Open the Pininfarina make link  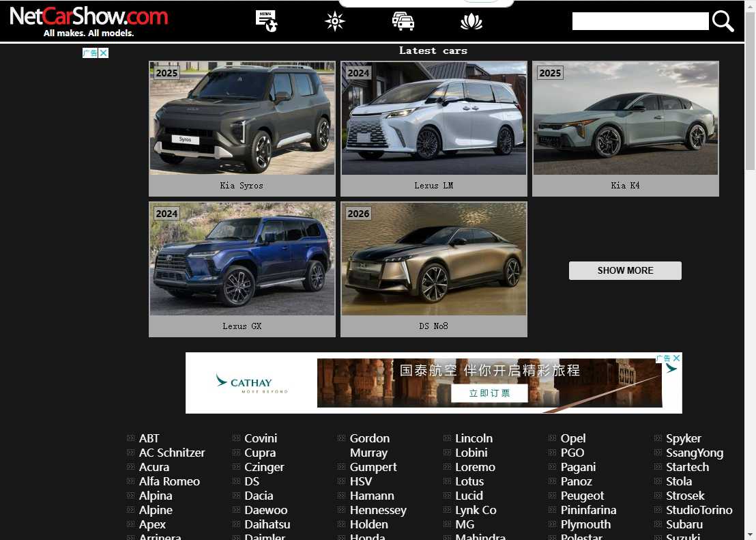[588, 510]
